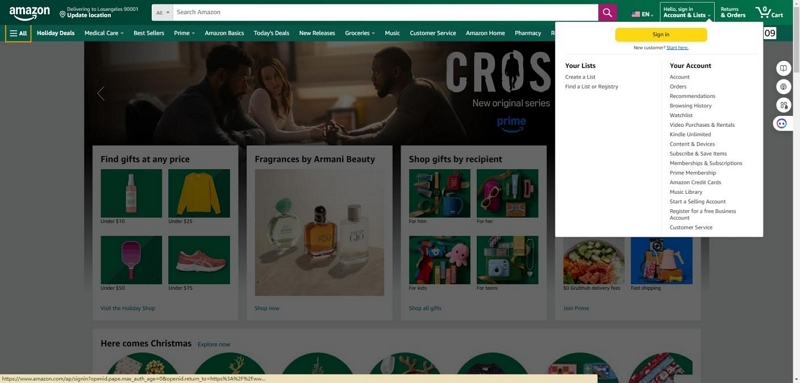Click the previous carousel arrow on banner

[101, 93]
